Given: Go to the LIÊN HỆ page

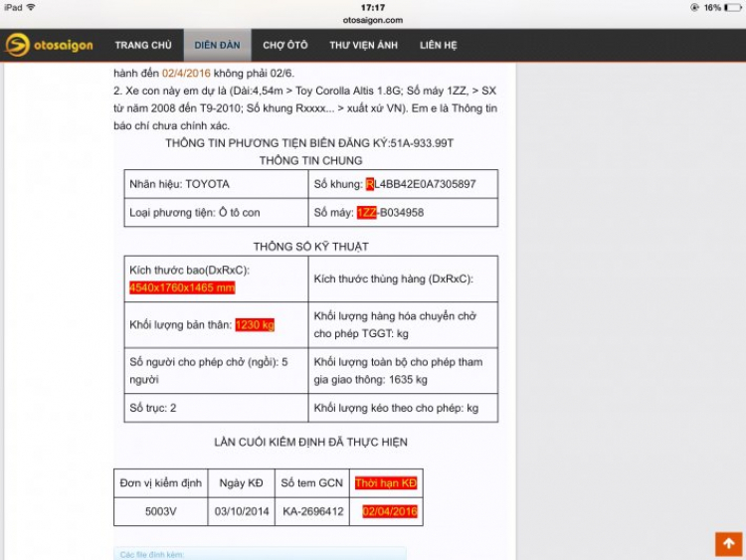Looking at the screenshot, I should tap(439, 45).
